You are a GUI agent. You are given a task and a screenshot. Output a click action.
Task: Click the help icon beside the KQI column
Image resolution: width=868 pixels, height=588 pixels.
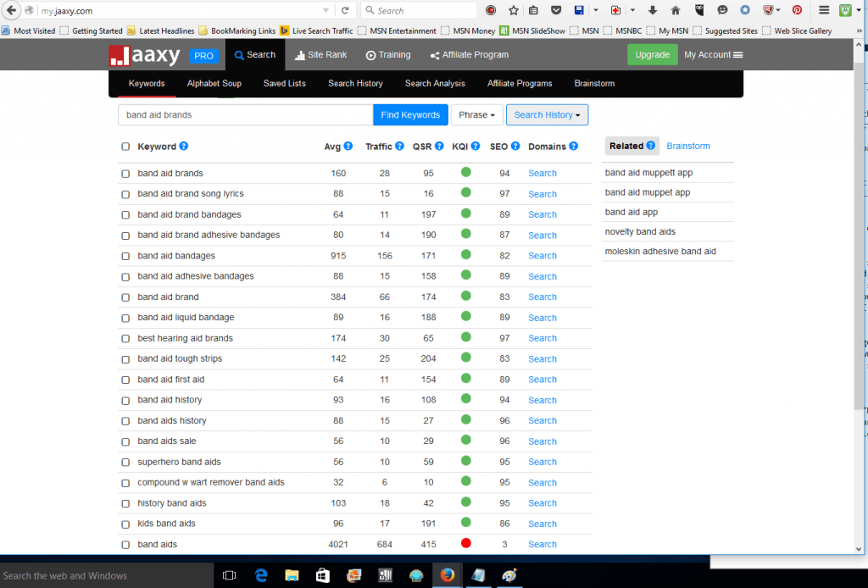pyautogui.click(x=476, y=147)
